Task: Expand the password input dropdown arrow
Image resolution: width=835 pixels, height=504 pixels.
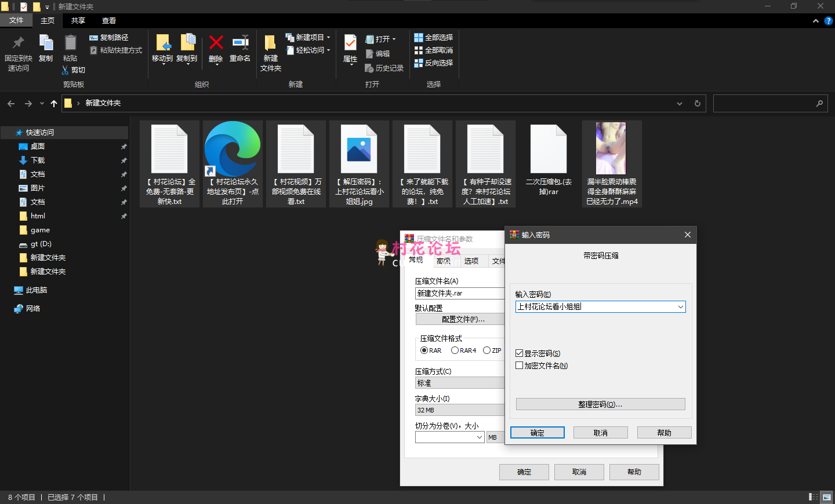Action: [680, 307]
